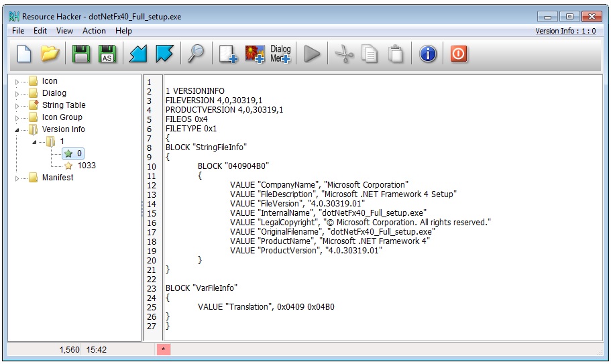
Task: Click the 15:42 cursor position readout
Action: pos(97,350)
